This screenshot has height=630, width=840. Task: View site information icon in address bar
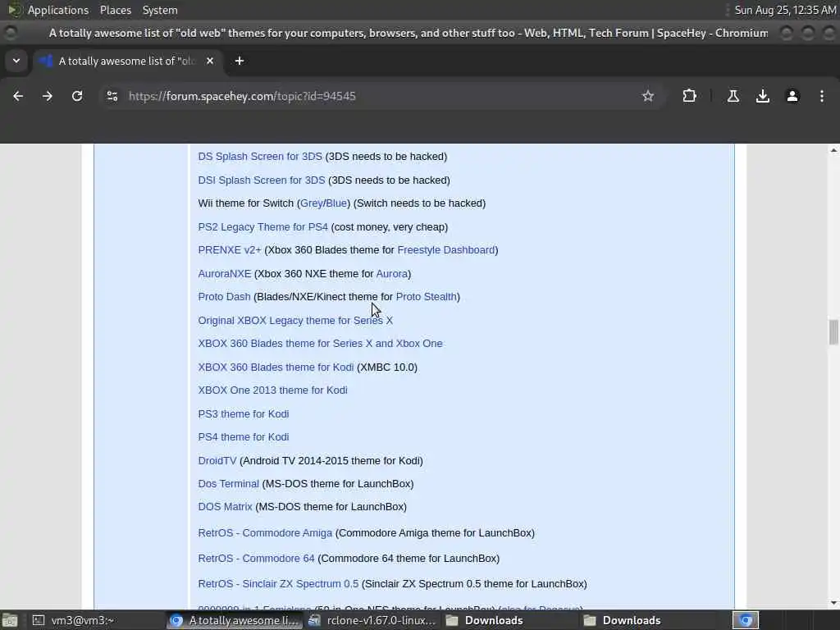pyautogui.click(x=112, y=97)
